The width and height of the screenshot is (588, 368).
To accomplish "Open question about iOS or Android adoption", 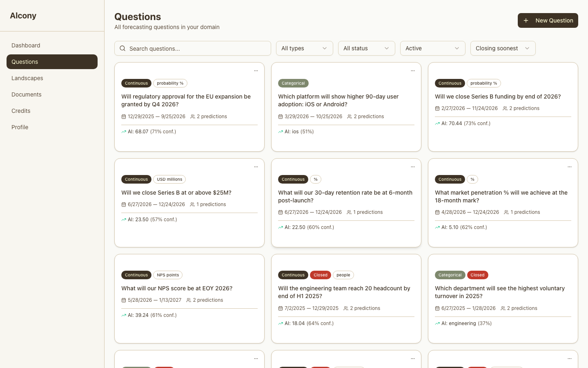I will 338,101.
